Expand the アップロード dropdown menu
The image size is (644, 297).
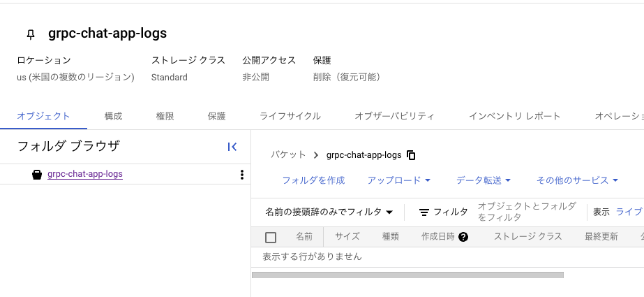click(399, 180)
